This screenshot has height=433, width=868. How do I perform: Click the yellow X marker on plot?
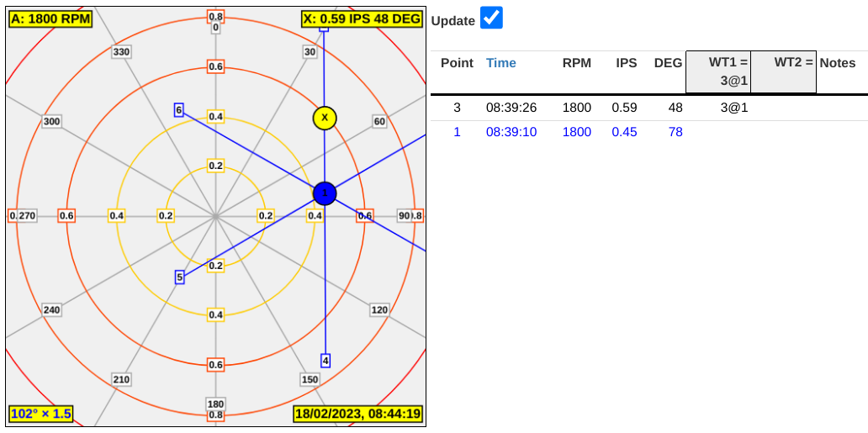coord(325,118)
